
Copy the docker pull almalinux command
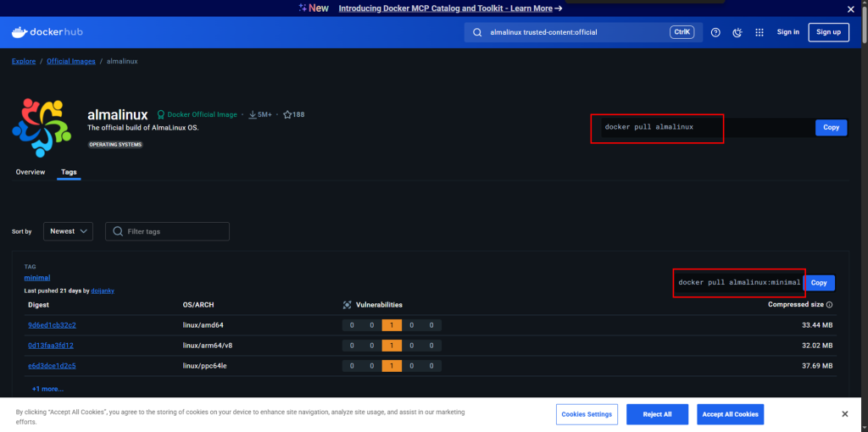831,127
